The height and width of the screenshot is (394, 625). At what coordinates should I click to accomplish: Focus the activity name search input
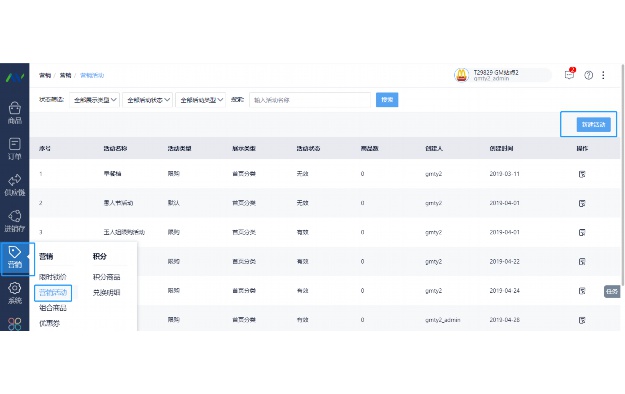[310, 100]
